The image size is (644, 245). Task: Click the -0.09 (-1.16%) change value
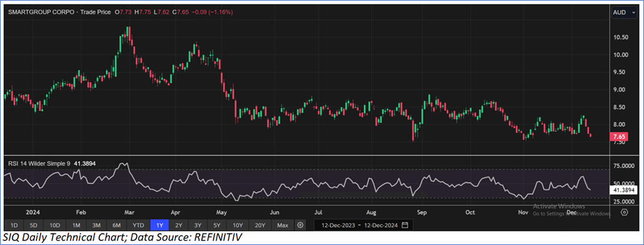[x=212, y=13]
